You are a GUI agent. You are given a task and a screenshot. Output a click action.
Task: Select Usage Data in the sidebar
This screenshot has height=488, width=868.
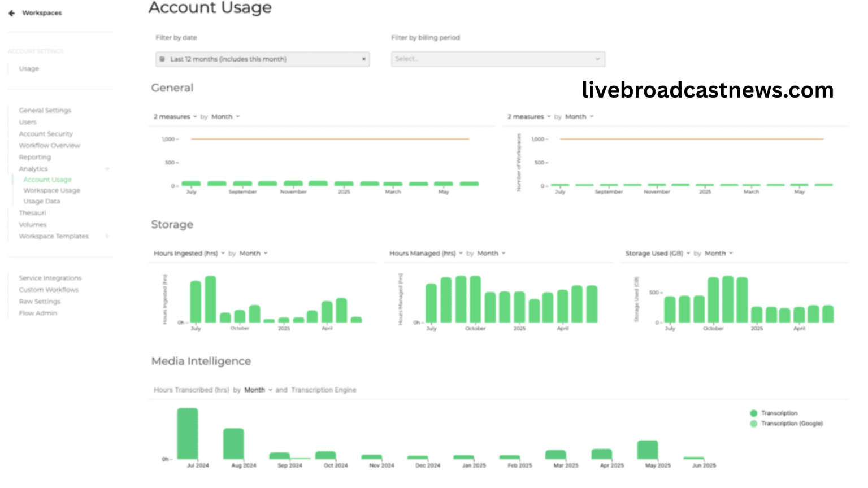42,201
